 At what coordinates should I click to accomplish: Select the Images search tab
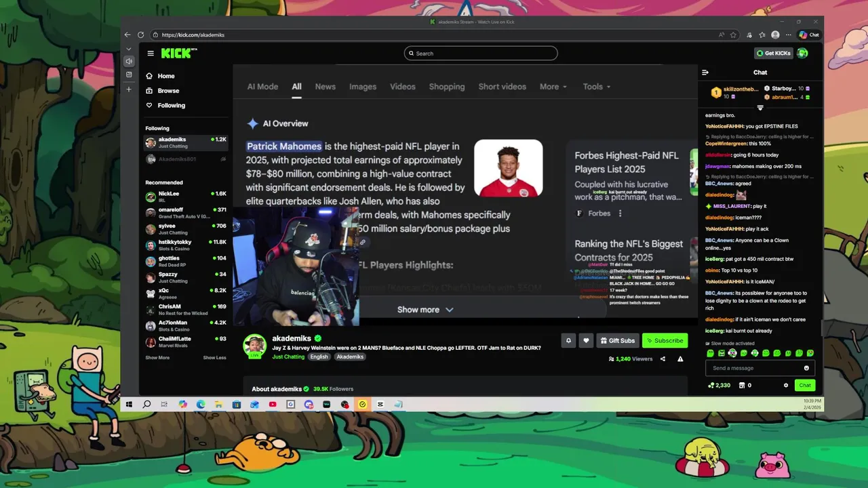363,87
